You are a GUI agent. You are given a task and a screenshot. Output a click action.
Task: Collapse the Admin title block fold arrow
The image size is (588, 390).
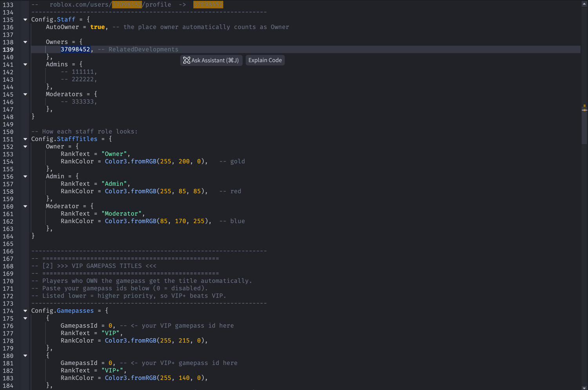point(25,176)
